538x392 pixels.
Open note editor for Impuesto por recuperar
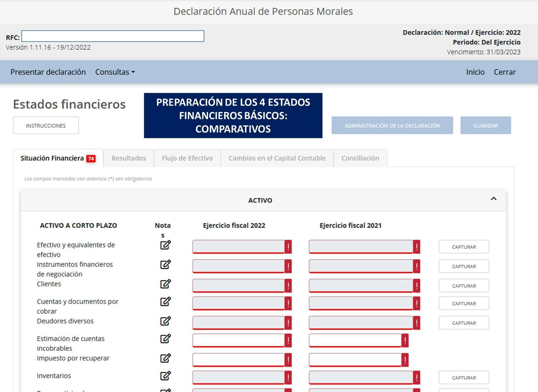pos(165,358)
